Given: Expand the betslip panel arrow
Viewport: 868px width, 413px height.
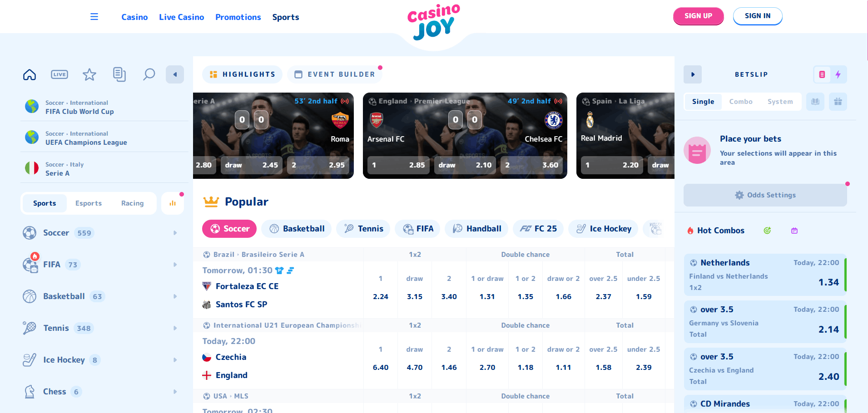Looking at the screenshot, I should coord(693,74).
